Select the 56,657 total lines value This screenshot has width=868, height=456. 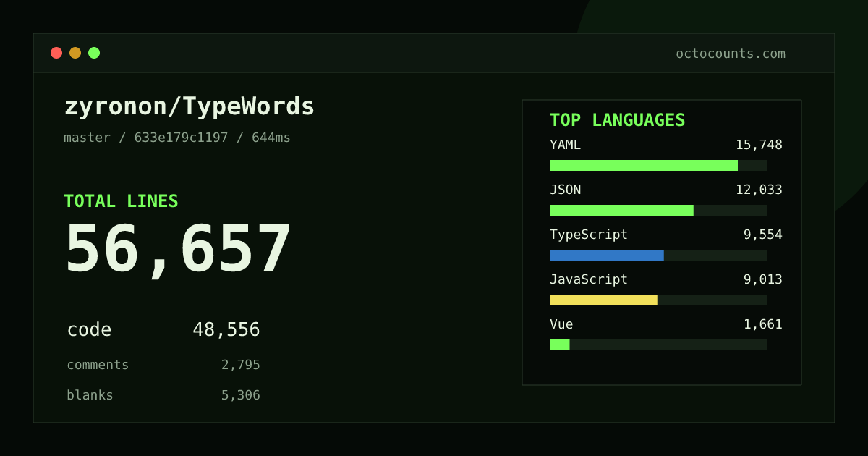click(178, 250)
